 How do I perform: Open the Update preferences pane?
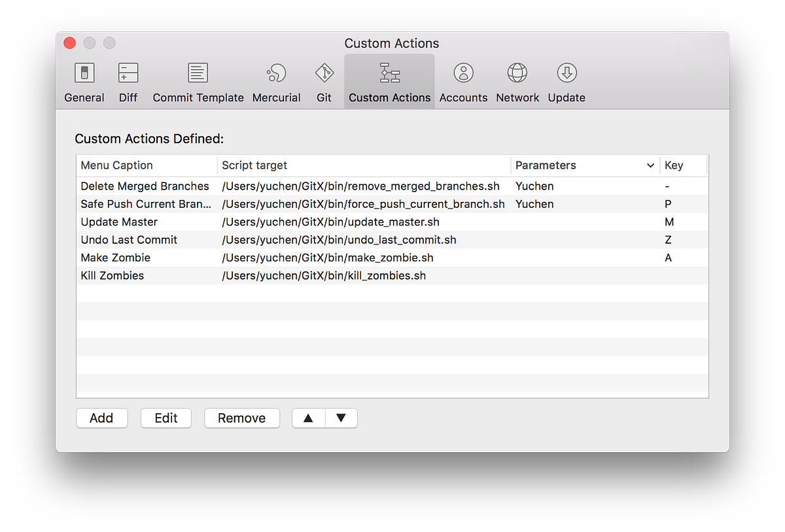point(566,81)
